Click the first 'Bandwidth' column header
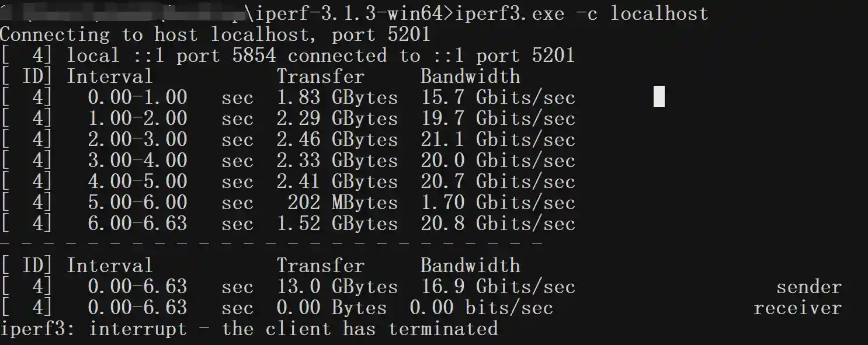This screenshot has height=345, width=868. pyautogui.click(x=470, y=76)
